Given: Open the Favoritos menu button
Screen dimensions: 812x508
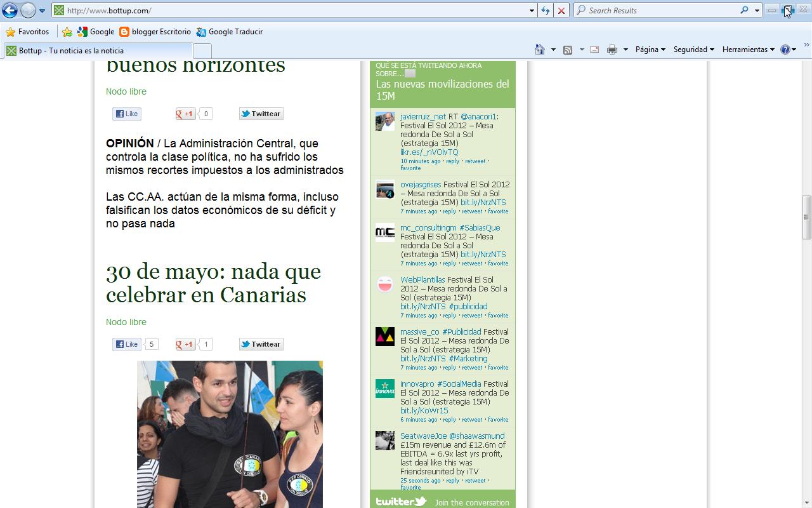Looking at the screenshot, I should 27,32.
